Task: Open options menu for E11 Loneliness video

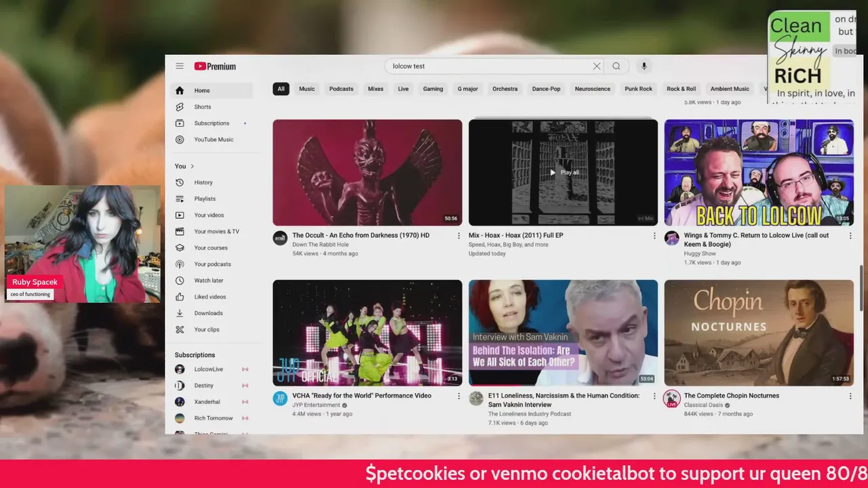Action: pyautogui.click(x=654, y=396)
